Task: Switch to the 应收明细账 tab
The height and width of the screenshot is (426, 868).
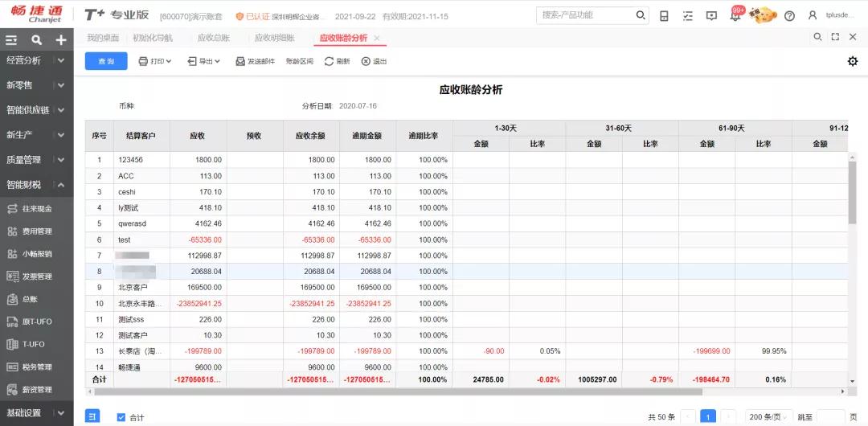Action: (x=275, y=39)
